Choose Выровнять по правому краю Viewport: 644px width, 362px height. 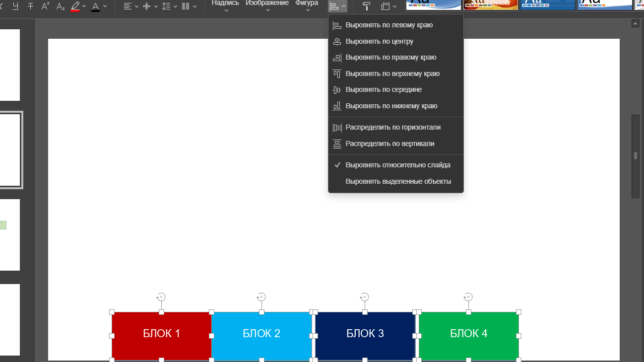(396, 57)
